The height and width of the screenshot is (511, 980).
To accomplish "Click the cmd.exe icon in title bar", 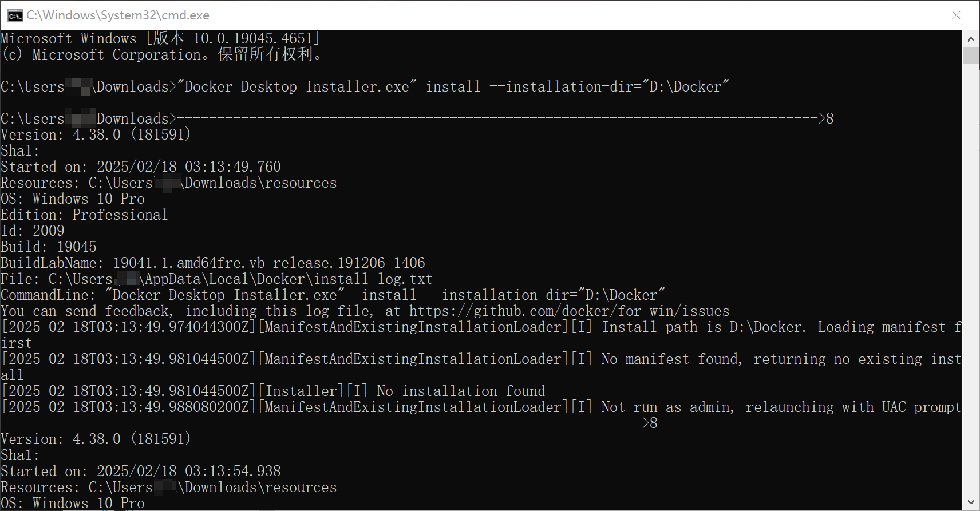I will (x=15, y=15).
